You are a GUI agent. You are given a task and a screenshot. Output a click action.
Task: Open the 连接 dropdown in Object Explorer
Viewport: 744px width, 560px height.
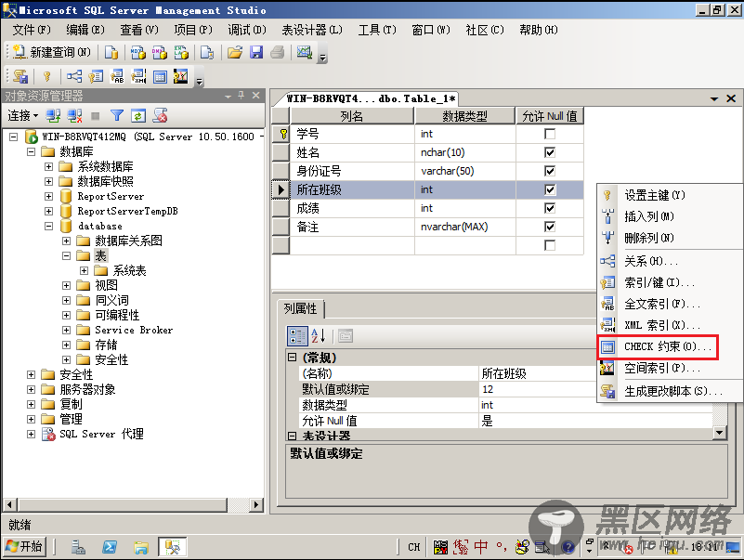[x=23, y=115]
